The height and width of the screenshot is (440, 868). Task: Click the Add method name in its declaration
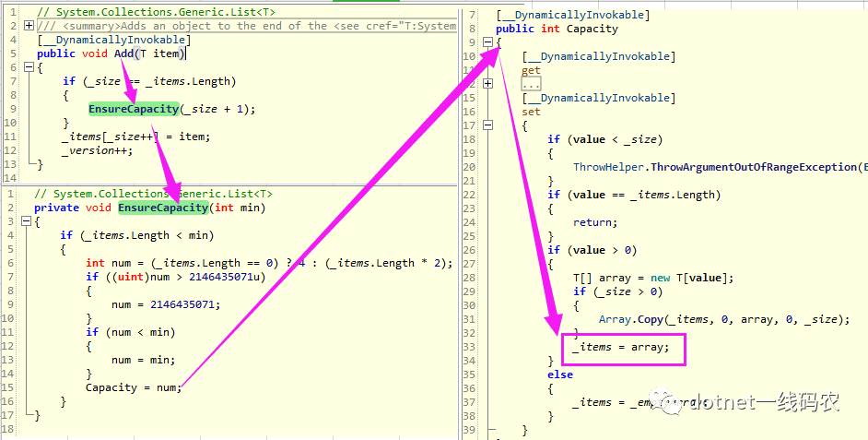[123, 54]
